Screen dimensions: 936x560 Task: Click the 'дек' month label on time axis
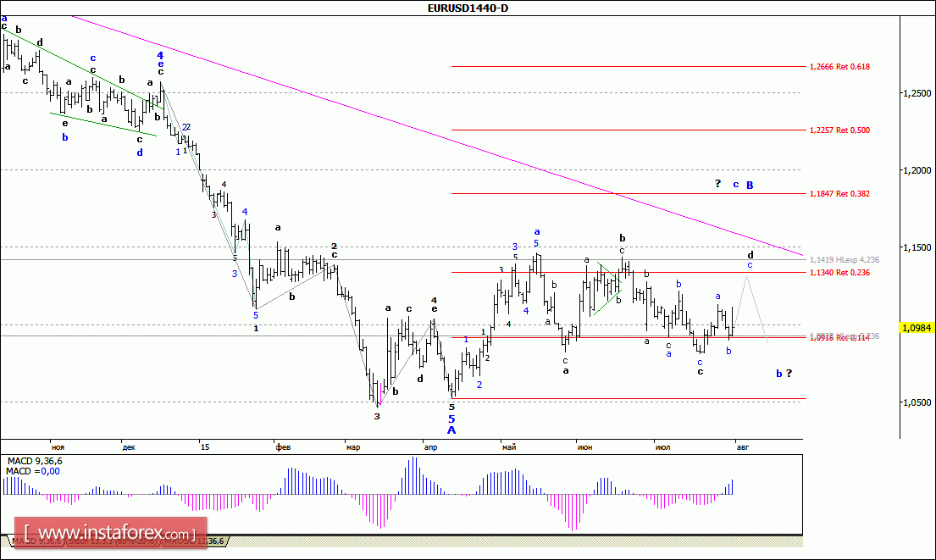pyautogui.click(x=129, y=447)
